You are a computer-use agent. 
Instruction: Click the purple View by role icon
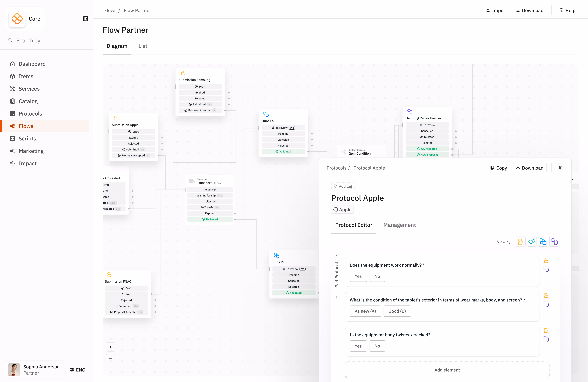pos(554,242)
